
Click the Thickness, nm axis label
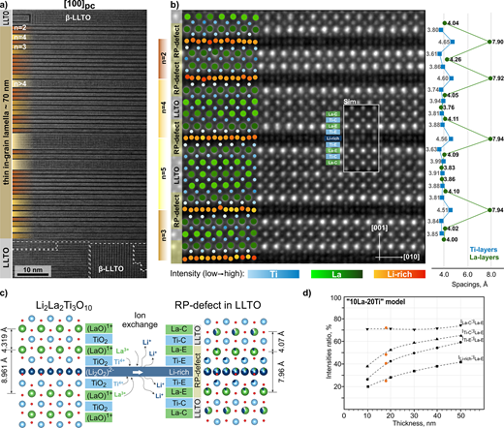coord(414,423)
